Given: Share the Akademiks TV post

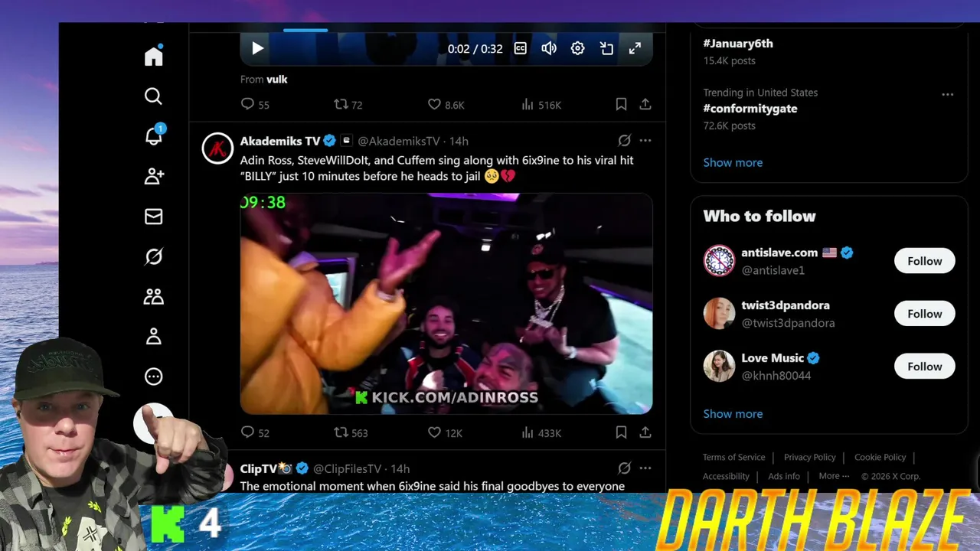Looking at the screenshot, I should click(645, 432).
